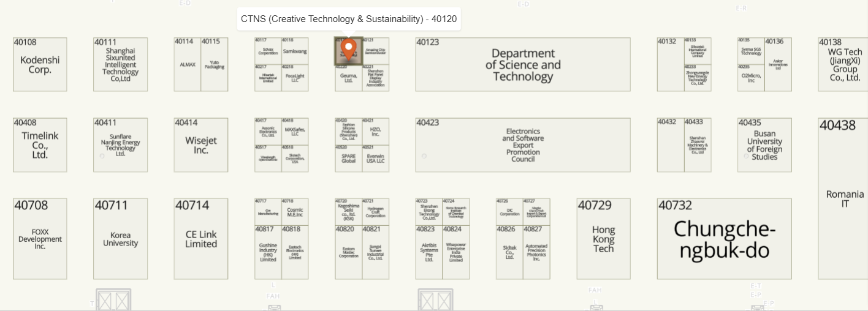This screenshot has height=311, width=868.
Task: Select Kodenshi Corp. booth 40108
Action: click(40, 64)
